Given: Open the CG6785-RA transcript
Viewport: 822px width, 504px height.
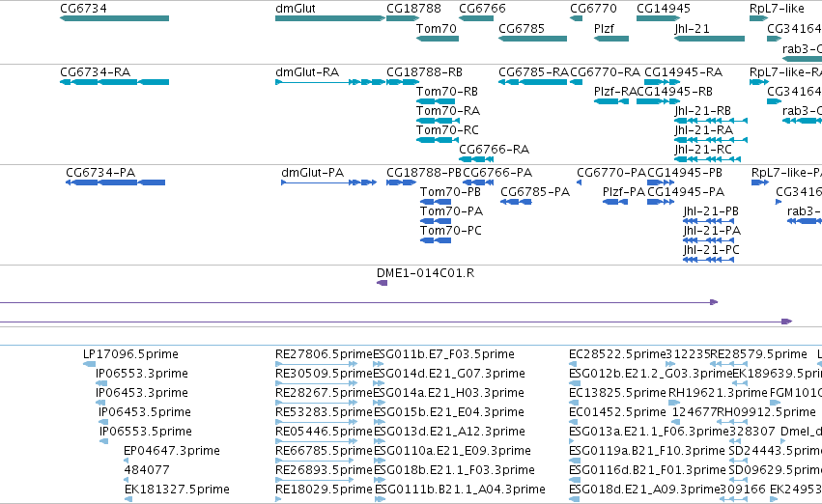Looking at the screenshot, I should click(532, 82).
